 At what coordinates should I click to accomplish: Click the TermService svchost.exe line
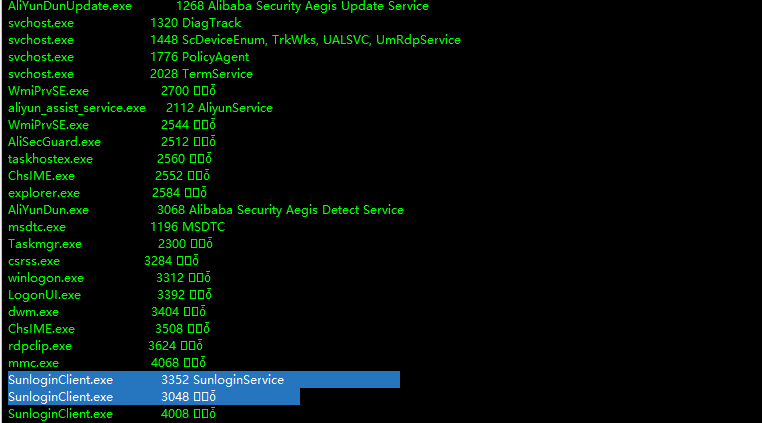pyautogui.click(x=130, y=74)
